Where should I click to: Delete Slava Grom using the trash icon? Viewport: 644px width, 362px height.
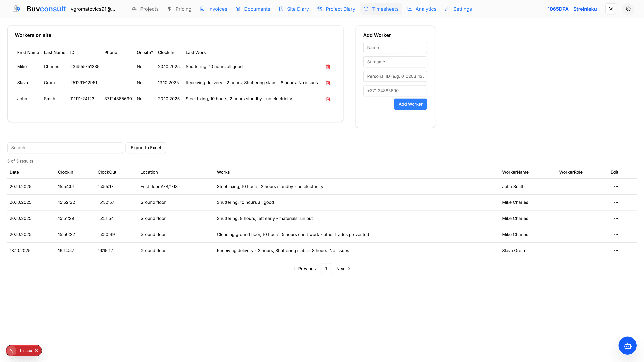click(x=328, y=83)
